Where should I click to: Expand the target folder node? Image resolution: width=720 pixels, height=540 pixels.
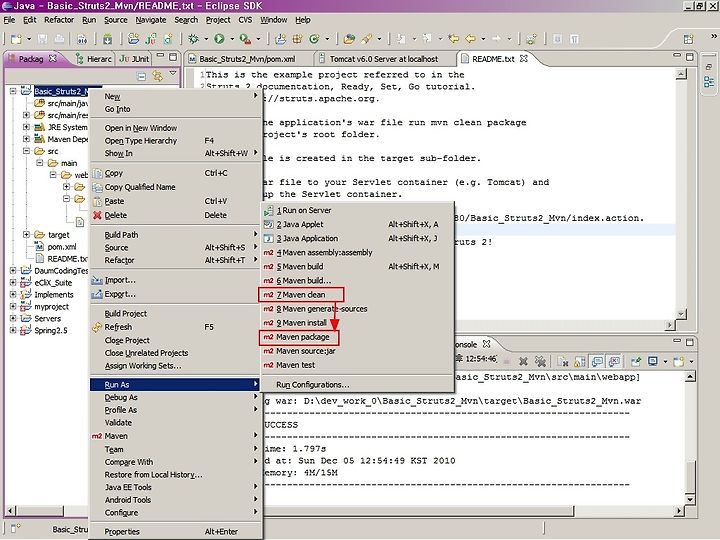[x=26, y=234]
